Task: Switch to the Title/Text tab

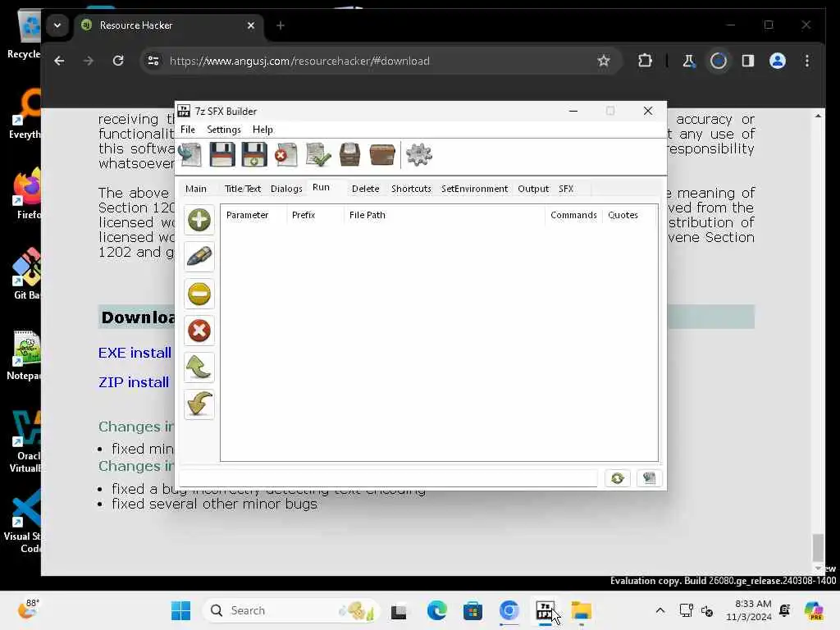Action: point(243,189)
